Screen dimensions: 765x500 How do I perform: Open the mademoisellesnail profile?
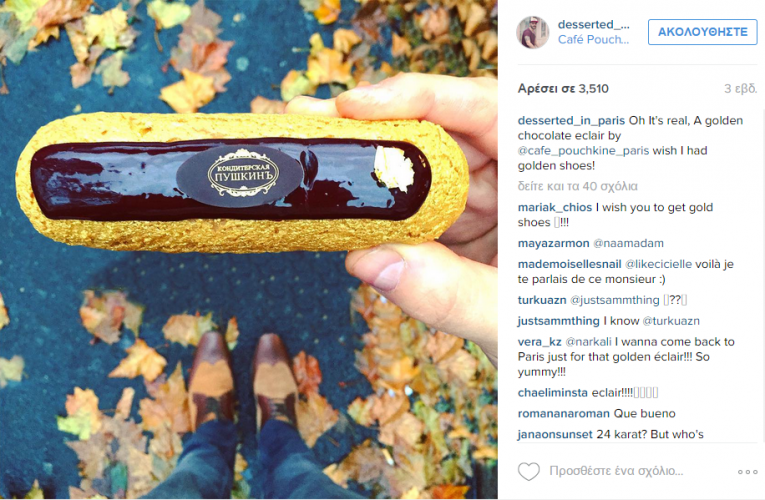(569, 264)
